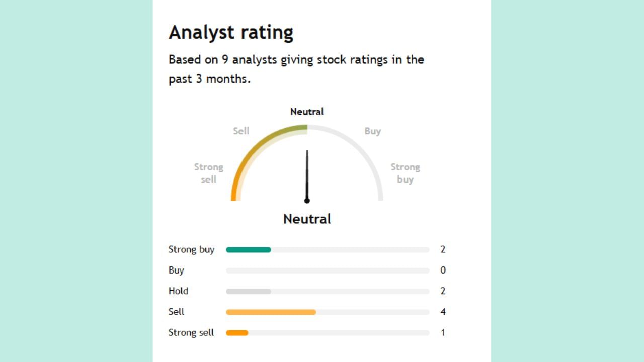Click the Strong sell row label

[191, 333]
